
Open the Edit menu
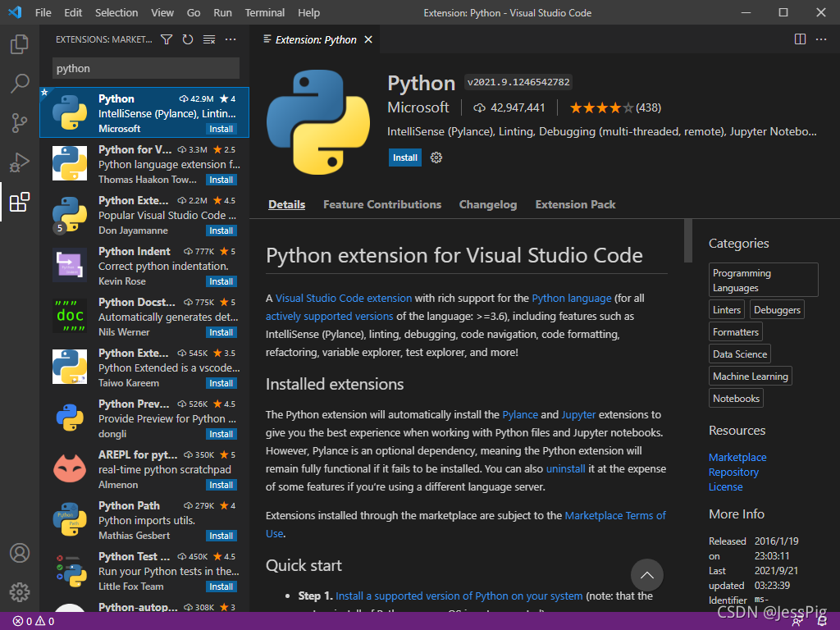click(x=73, y=12)
